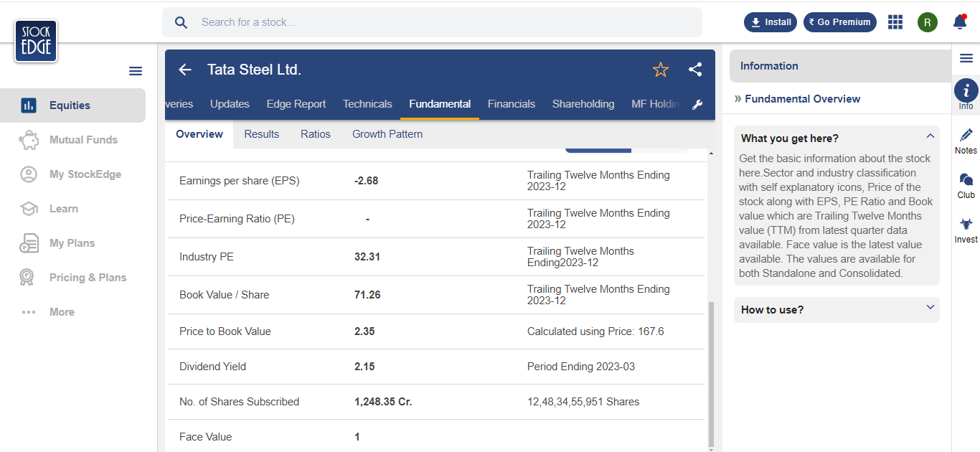Select the Ratios sub-tab
Image resolution: width=980 pixels, height=452 pixels.
pyautogui.click(x=316, y=134)
